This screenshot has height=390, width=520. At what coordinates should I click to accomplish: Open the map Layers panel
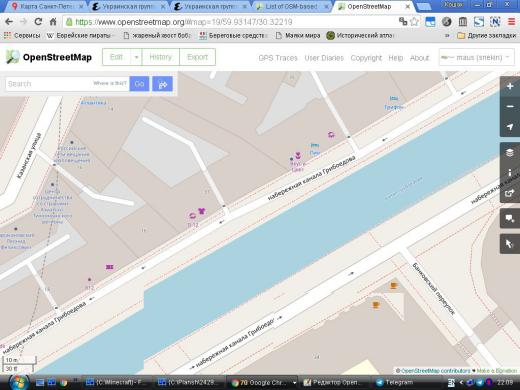510,153
